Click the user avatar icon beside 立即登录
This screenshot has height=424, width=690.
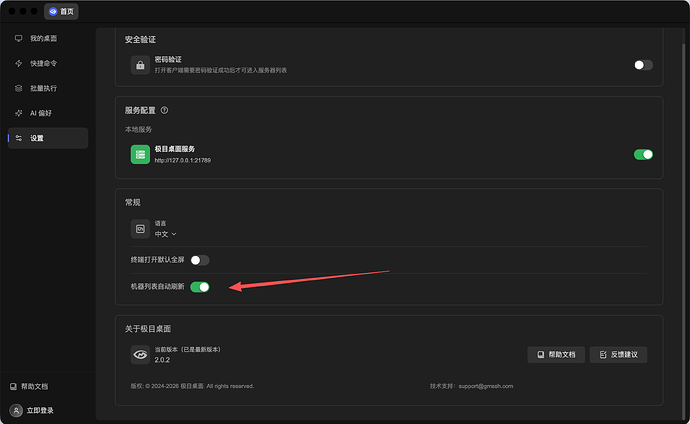(16, 410)
